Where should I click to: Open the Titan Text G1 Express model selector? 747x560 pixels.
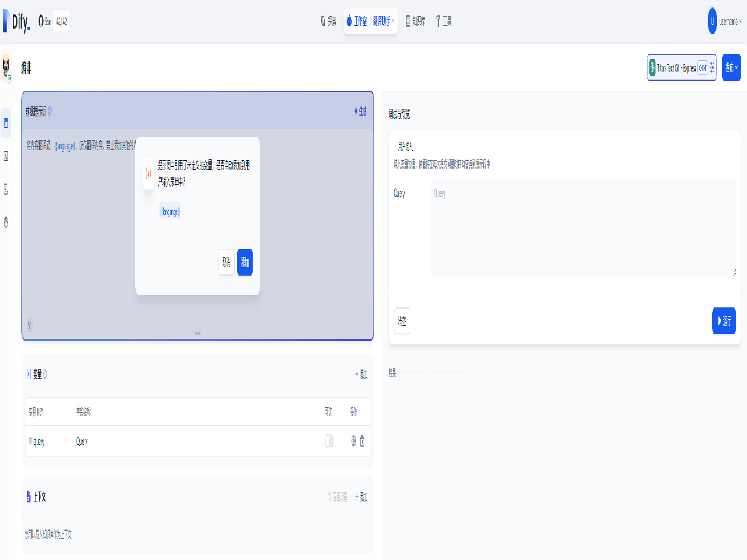pos(682,67)
